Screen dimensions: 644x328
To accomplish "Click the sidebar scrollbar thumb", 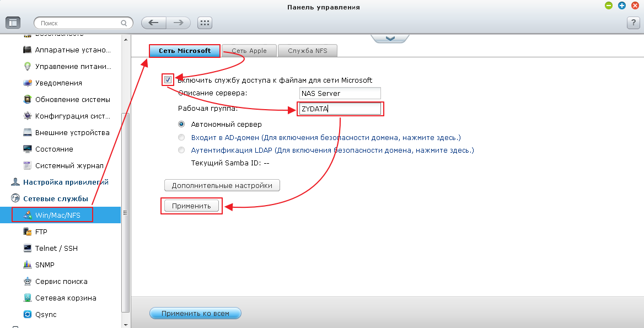I will pos(126,213).
